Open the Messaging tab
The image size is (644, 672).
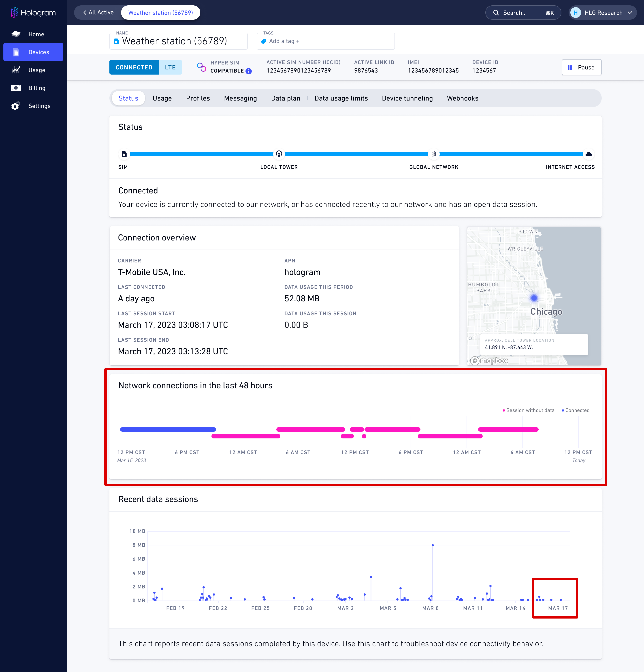tap(240, 98)
